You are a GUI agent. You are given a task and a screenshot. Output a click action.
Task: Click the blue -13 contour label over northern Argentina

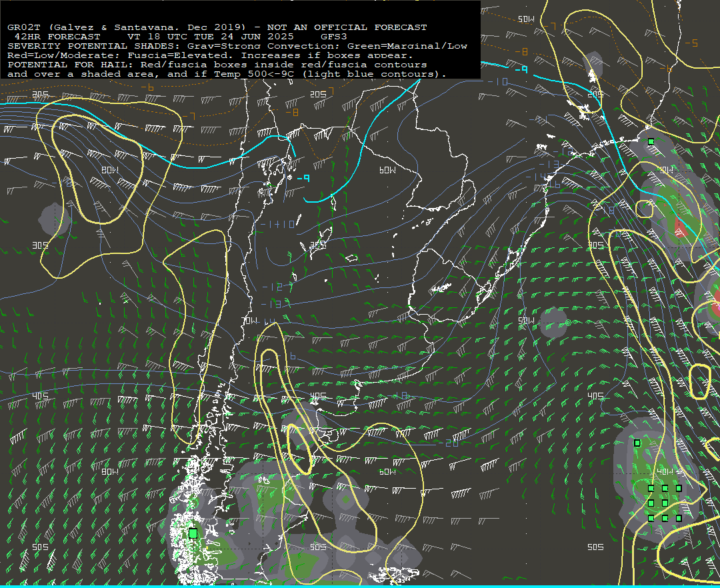[x=271, y=304]
